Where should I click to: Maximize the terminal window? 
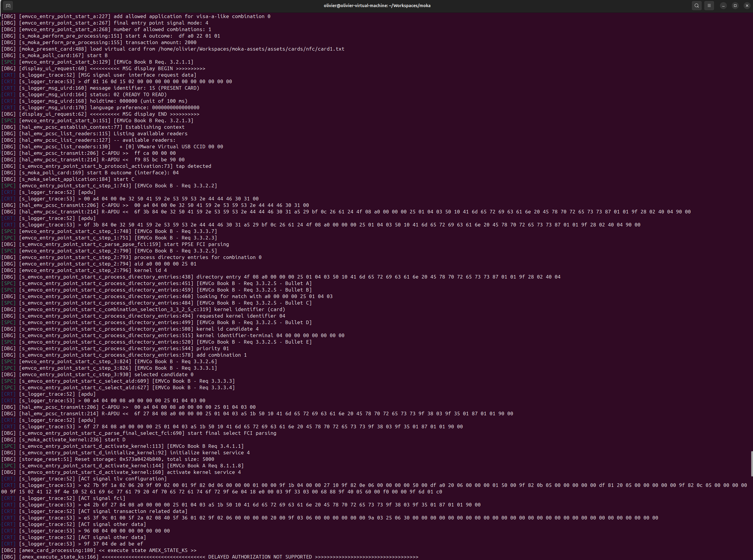(735, 6)
